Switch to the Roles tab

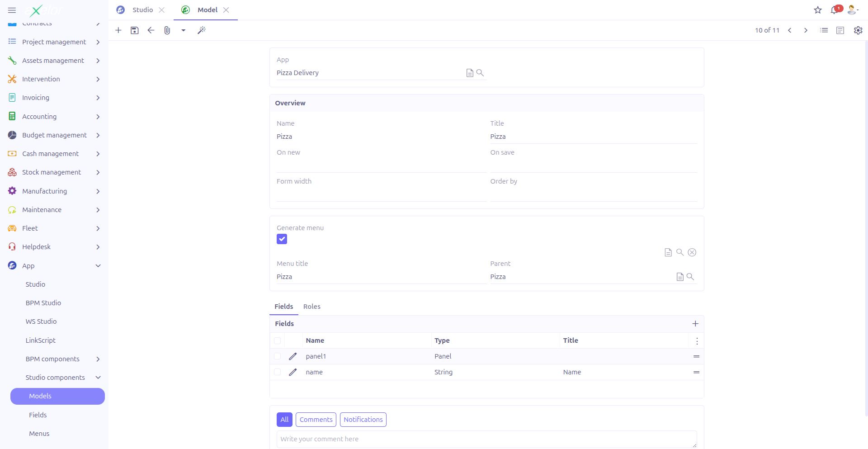click(311, 307)
